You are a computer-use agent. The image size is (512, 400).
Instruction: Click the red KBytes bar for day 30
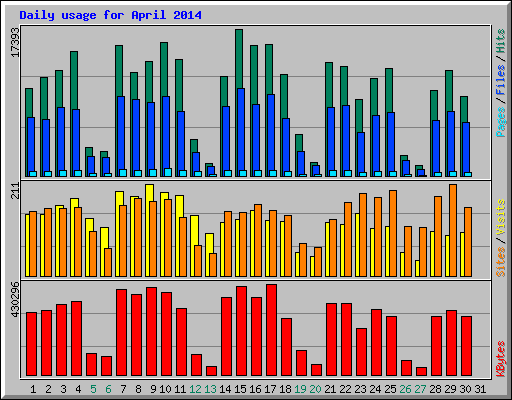(x=466, y=346)
